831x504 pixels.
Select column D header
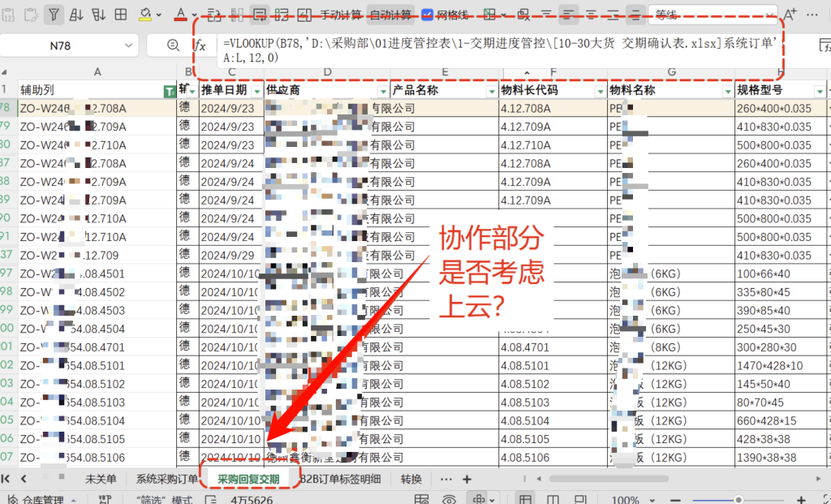click(x=327, y=72)
